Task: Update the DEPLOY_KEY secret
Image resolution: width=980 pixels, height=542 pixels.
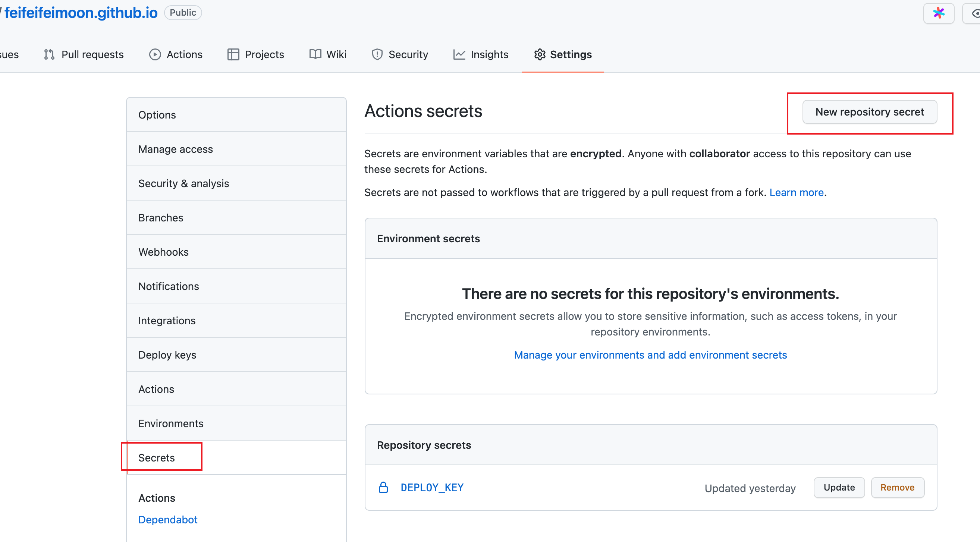Action: pos(839,487)
